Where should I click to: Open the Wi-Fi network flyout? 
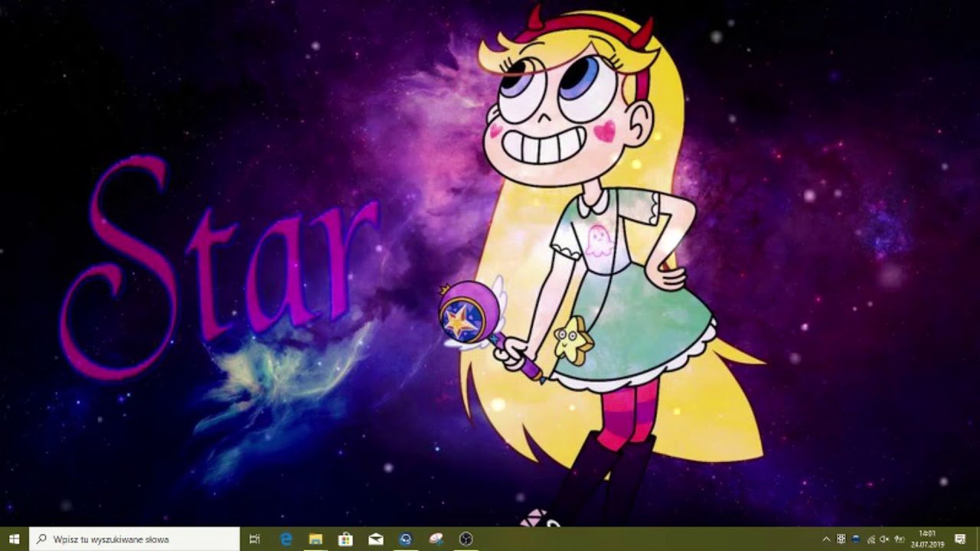point(871,540)
